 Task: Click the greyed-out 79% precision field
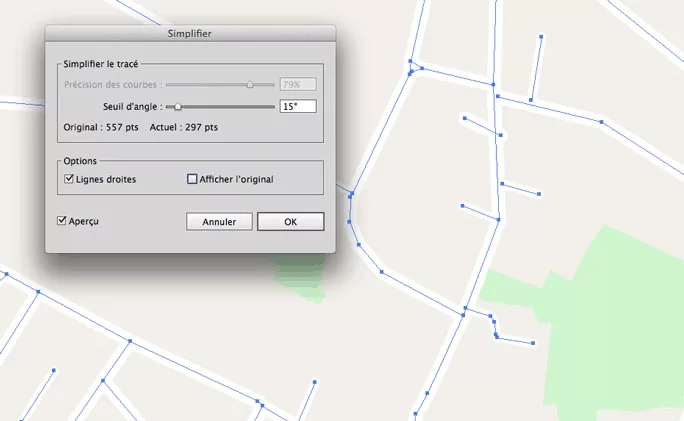click(298, 85)
